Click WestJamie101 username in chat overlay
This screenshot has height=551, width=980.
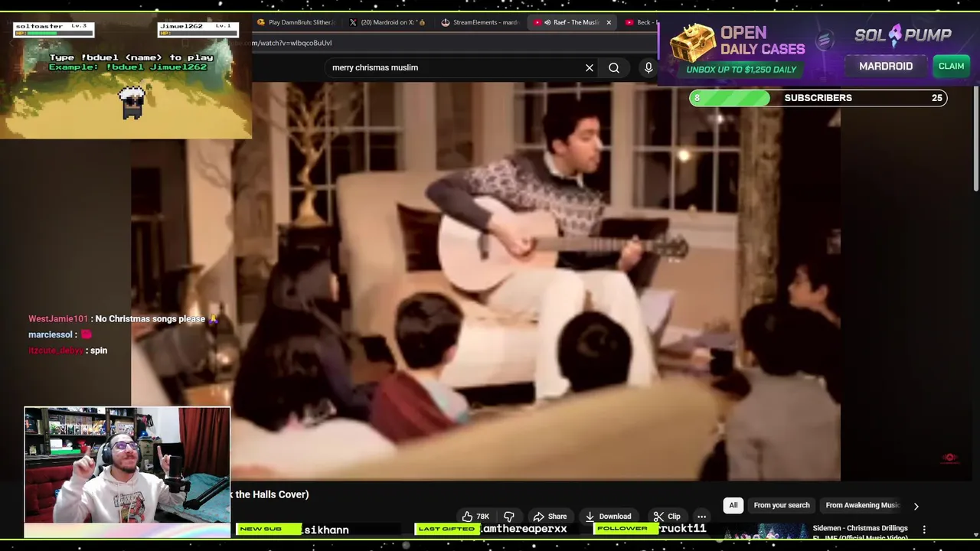[58, 319]
